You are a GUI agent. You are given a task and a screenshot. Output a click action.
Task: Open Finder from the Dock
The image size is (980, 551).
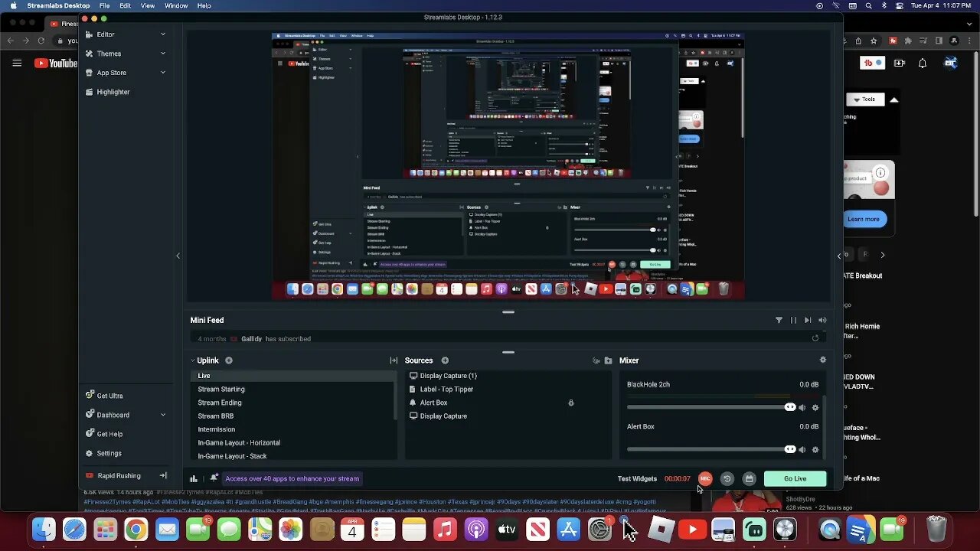(44, 529)
